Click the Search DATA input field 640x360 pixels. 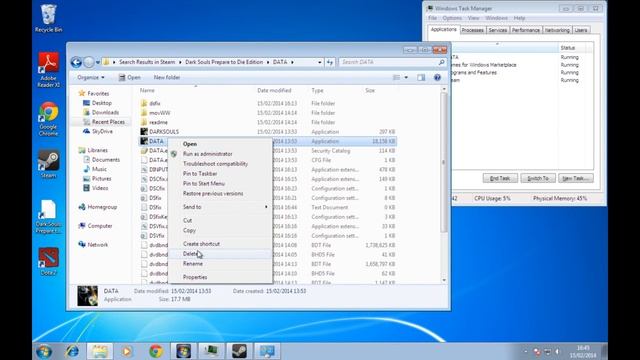[x=389, y=62]
